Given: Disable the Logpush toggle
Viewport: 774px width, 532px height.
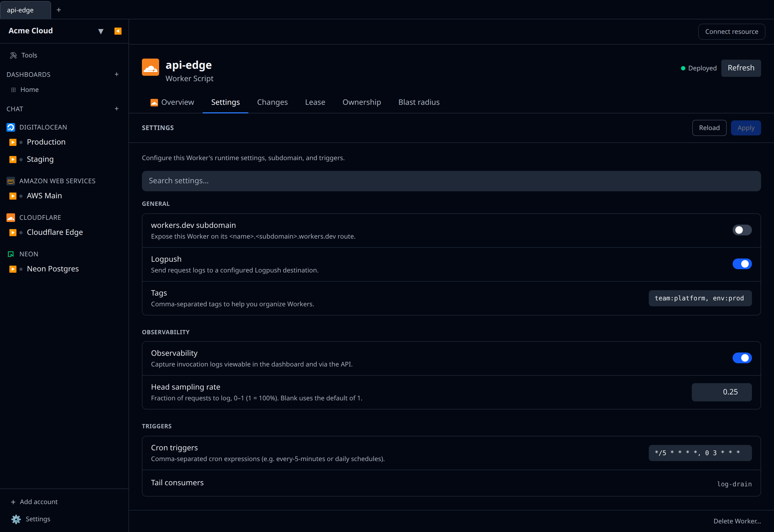Looking at the screenshot, I should (742, 264).
